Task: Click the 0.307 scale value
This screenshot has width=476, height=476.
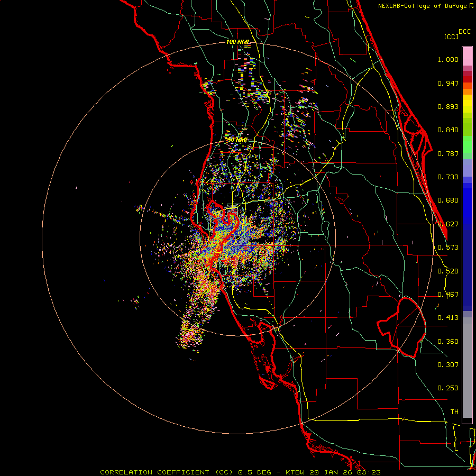Action: click(x=448, y=365)
